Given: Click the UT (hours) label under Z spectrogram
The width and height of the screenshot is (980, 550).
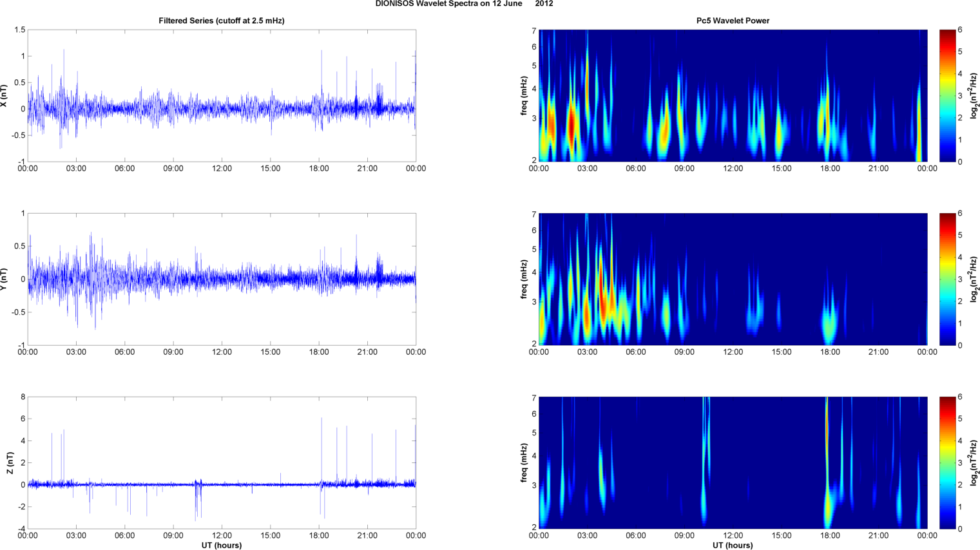Looking at the screenshot, I should (733, 545).
